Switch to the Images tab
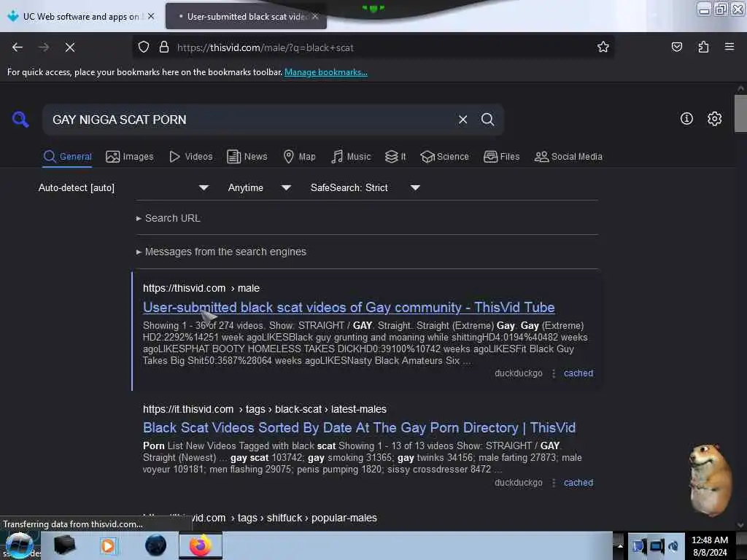Image resolution: width=747 pixels, height=560 pixels. tap(130, 157)
